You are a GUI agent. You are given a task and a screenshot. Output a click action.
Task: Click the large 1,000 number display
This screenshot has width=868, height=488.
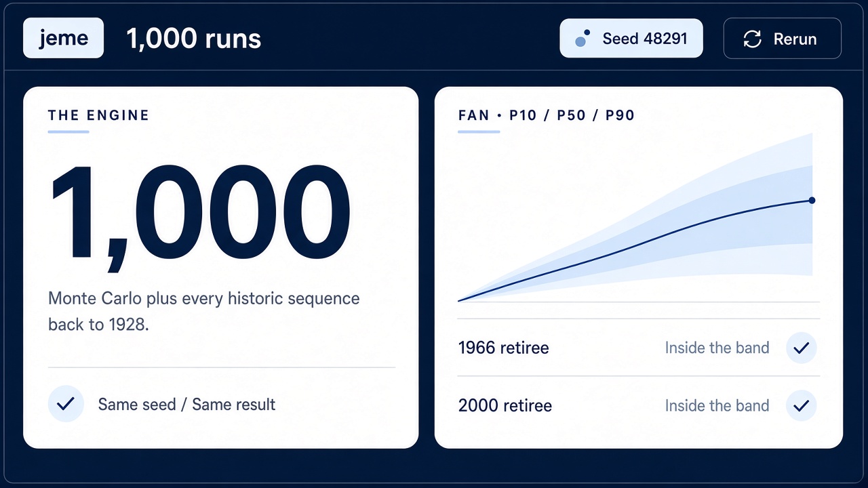click(200, 211)
